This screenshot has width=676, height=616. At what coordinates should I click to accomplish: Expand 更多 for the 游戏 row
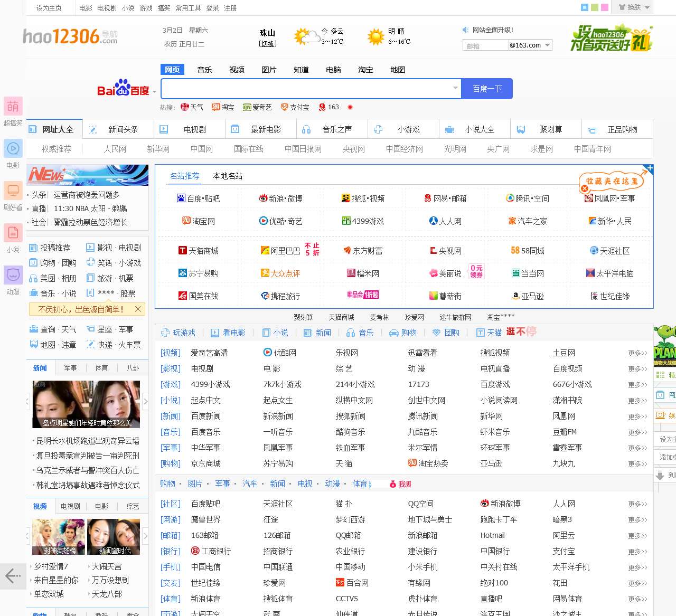pyautogui.click(x=637, y=385)
